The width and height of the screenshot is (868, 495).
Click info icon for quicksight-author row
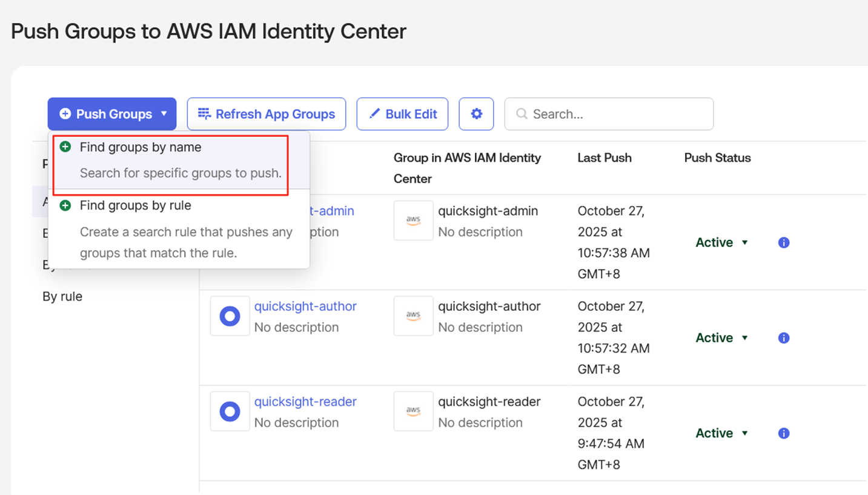click(783, 338)
